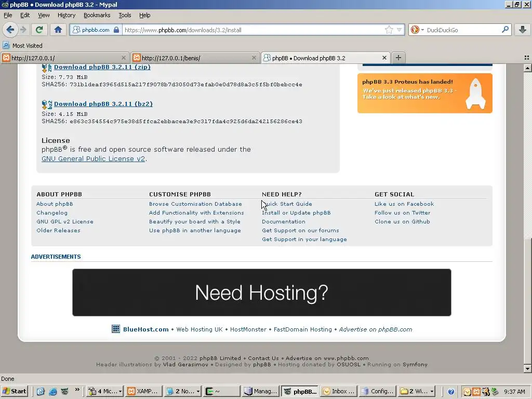Open the 4 Microsoft taskbar group
The image size is (532, 399).
[104, 391]
